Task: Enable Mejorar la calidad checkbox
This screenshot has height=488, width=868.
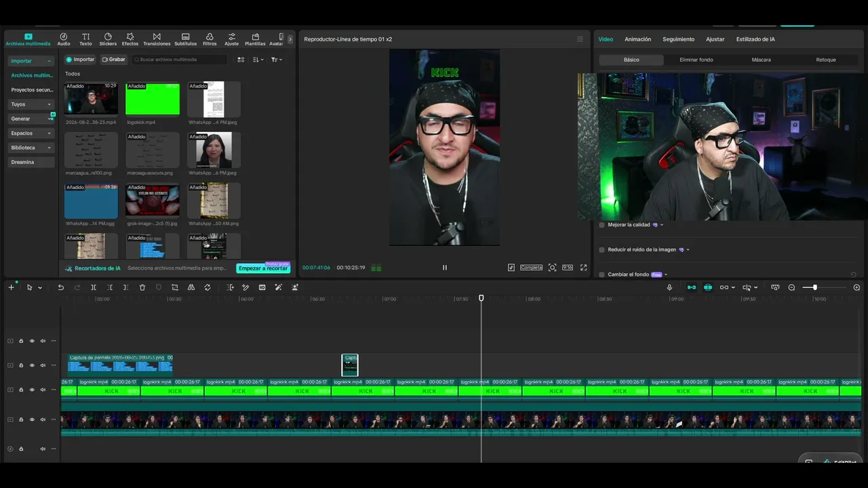Action: coord(601,225)
